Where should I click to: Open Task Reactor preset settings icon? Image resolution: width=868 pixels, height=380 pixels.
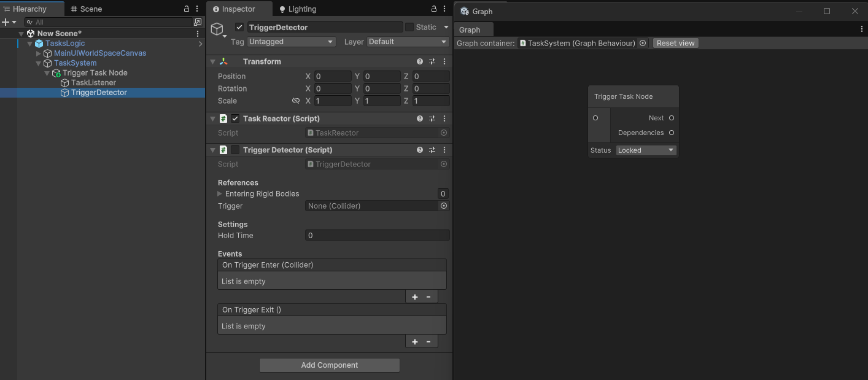(x=432, y=118)
